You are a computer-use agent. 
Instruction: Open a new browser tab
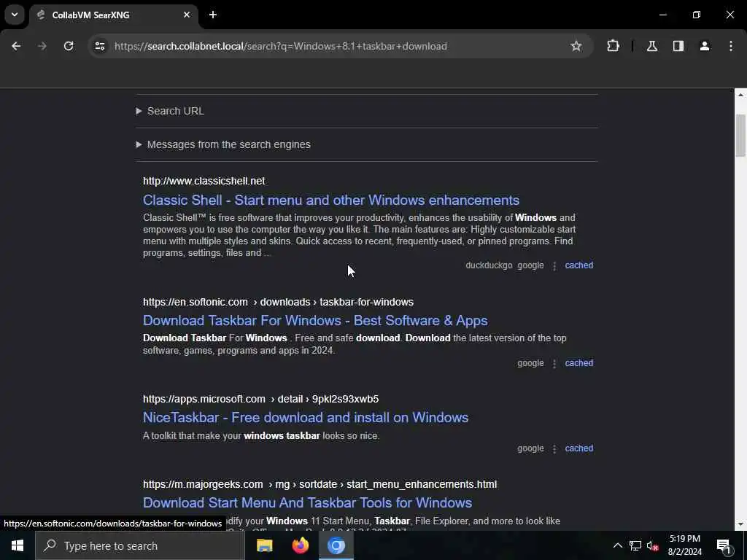(213, 15)
